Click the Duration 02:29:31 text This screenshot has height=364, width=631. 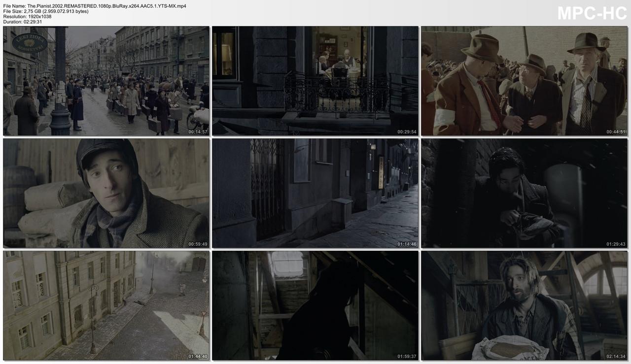[x=22, y=22]
